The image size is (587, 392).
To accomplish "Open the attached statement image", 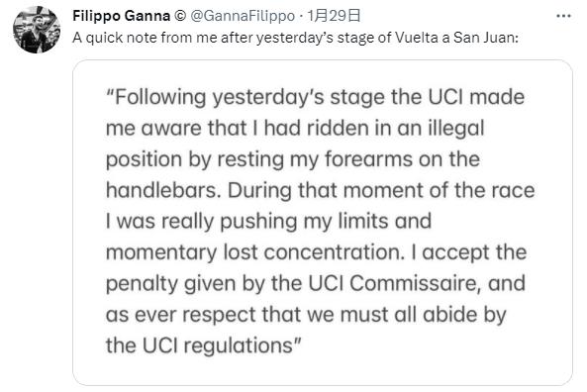I will (323, 223).
